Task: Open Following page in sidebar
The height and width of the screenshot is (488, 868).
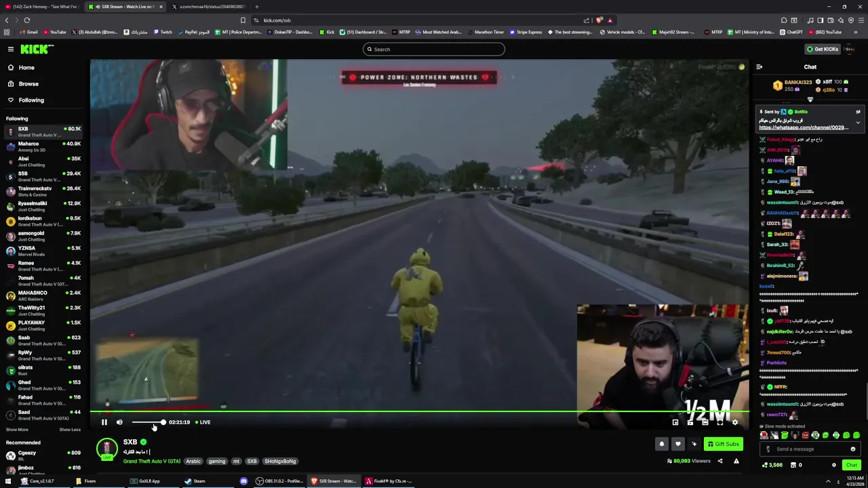Action: [31, 100]
